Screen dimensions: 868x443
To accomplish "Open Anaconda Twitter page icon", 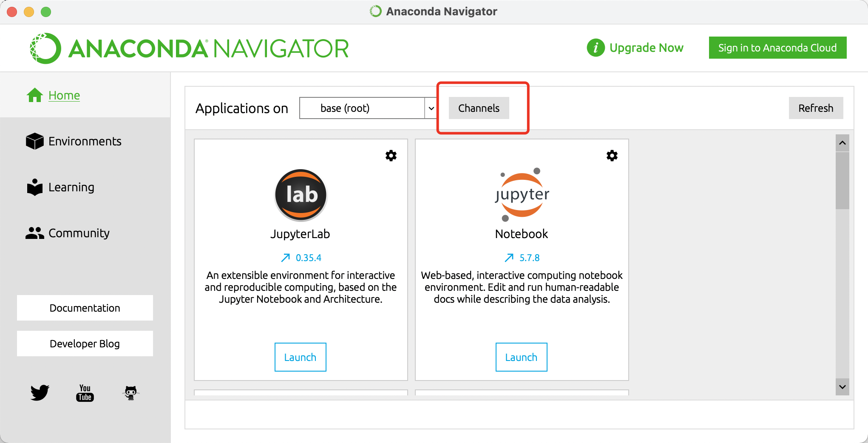I will pos(40,392).
